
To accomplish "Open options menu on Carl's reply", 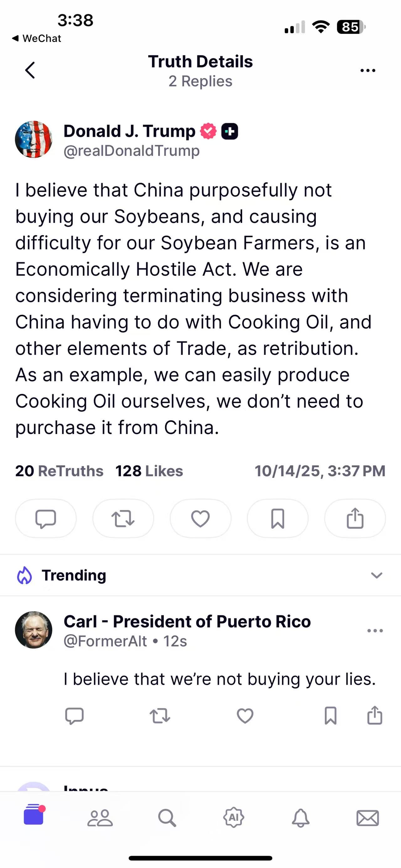I will (375, 631).
